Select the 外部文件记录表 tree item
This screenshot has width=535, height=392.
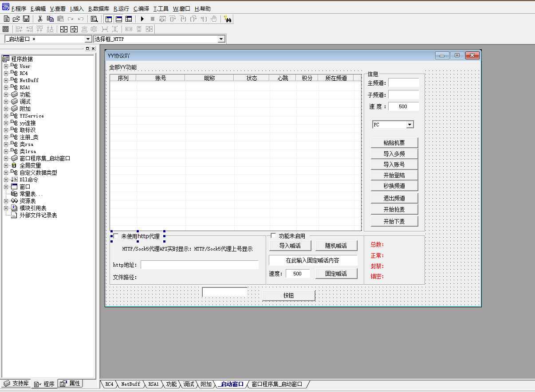[38, 215]
